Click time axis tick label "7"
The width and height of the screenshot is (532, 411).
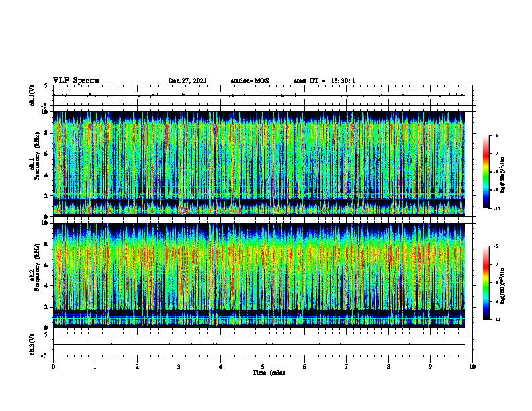click(x=347, y=367)
